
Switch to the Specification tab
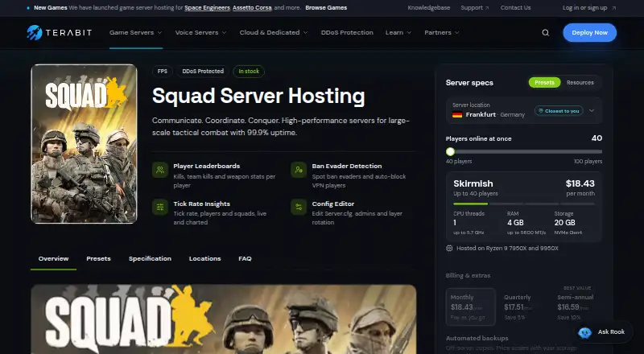point(150,259)
